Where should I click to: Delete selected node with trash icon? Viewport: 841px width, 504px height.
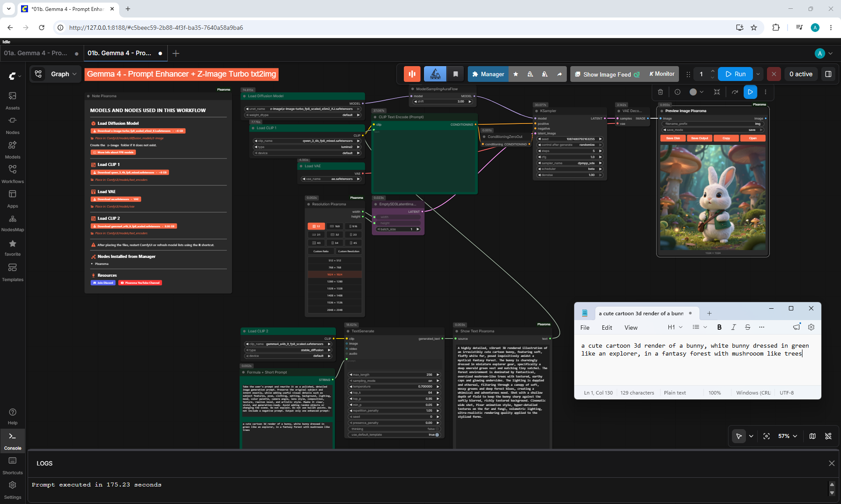coord(660,92)
